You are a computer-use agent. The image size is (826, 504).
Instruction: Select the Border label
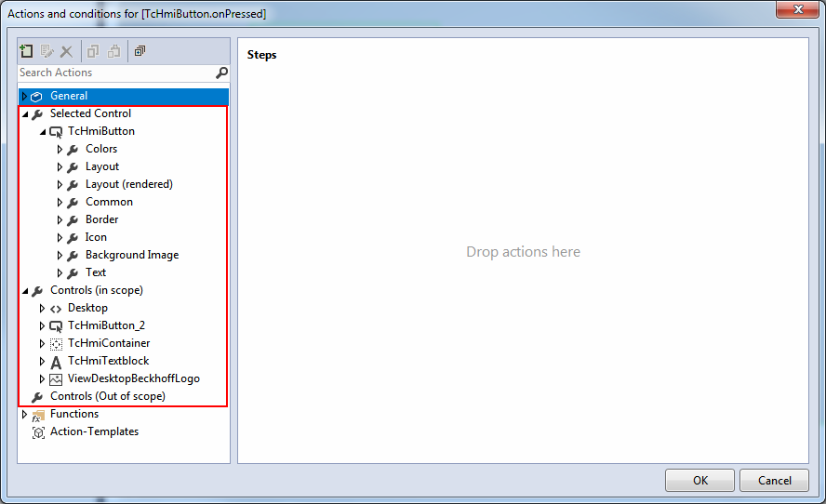coord(101,219)
